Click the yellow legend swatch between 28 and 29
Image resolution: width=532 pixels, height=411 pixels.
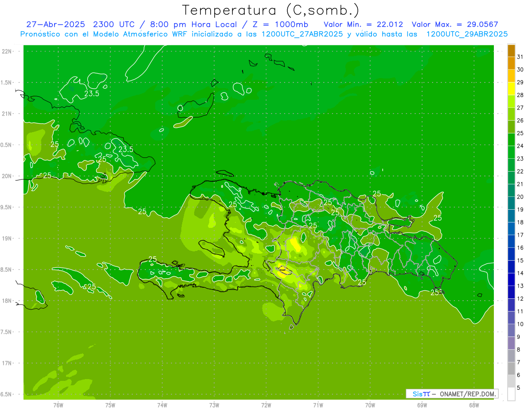pyautogui.click(x=511, y=89)
